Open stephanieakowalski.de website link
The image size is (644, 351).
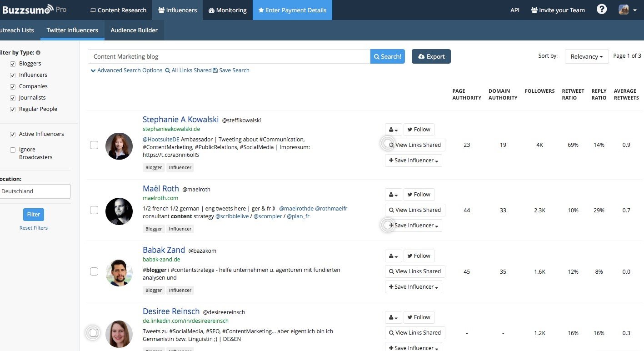[x=171, y=129]
